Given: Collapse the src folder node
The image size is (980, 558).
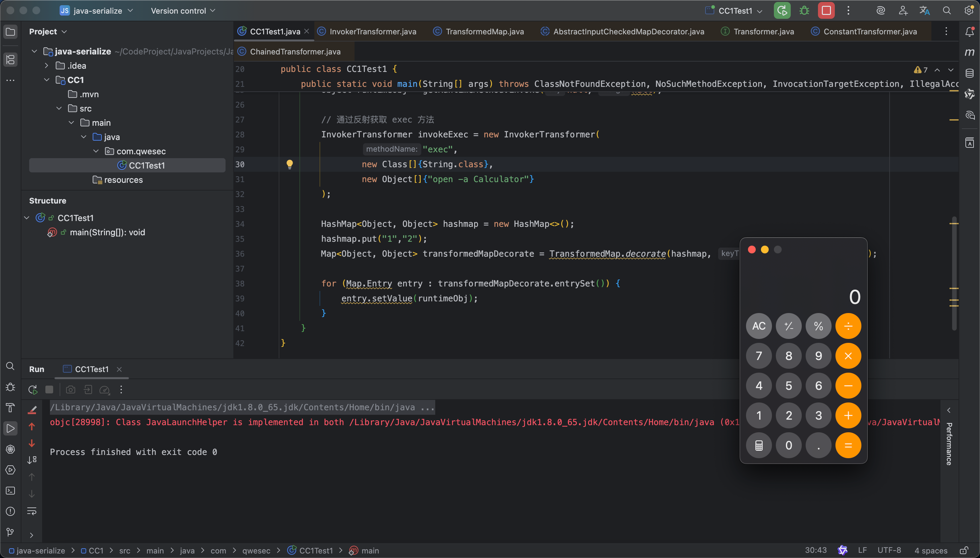Looking at the screenshot, I should pos(59,109).
